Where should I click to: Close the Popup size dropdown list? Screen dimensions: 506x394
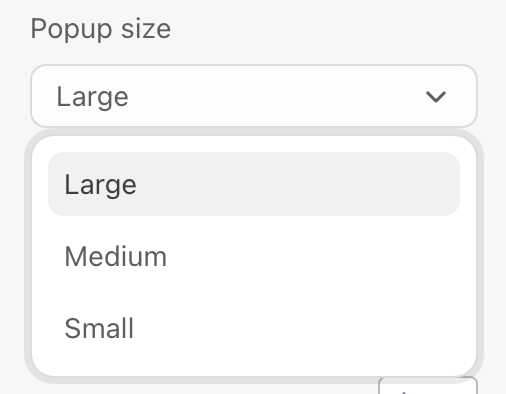point(254,96)
